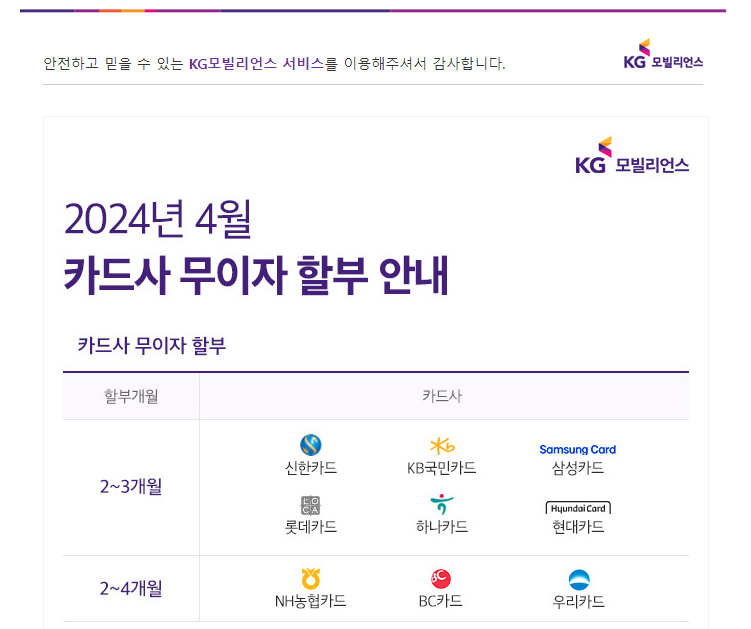Screen dimensions: 751x629
Task: Select the BC카드 label
Action: click(441, 601)
